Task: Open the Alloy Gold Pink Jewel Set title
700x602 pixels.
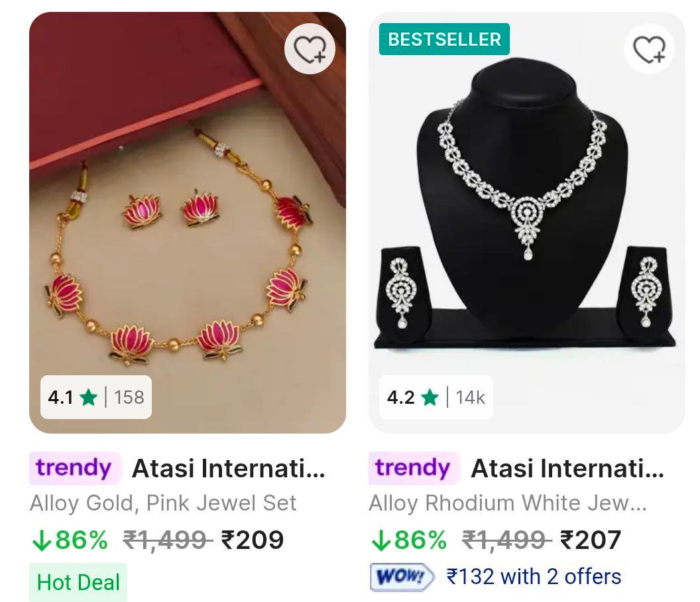Action: 164,503
